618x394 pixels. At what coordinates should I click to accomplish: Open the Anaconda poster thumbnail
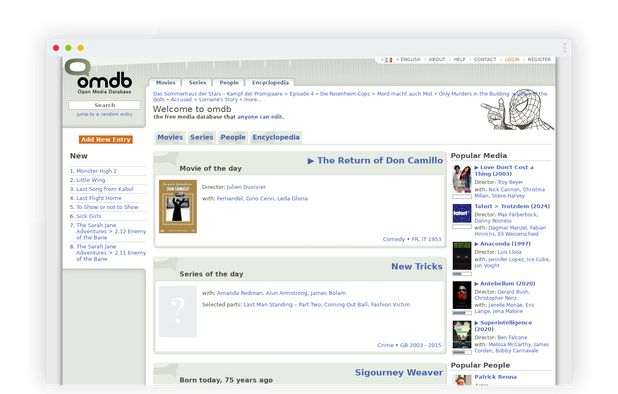click(x=462, y=256)
